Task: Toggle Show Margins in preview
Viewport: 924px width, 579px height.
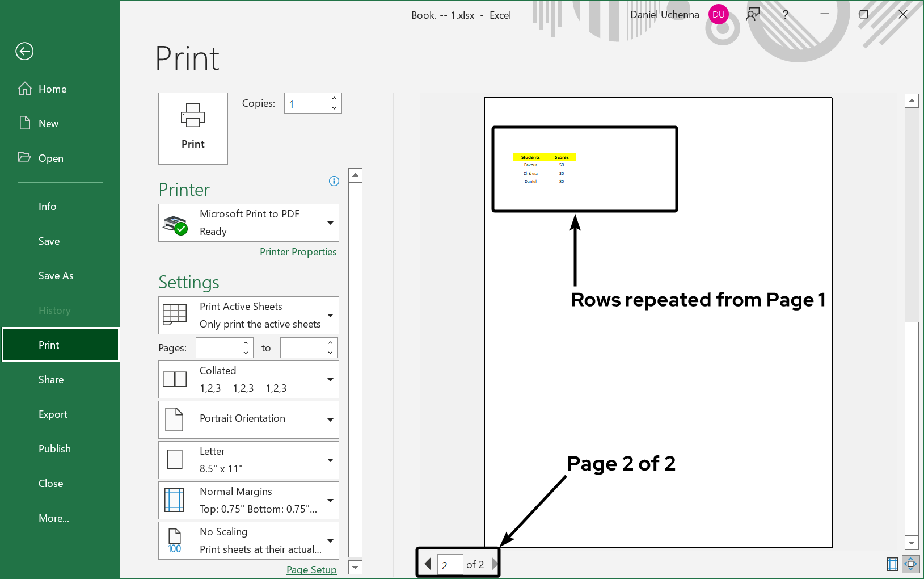Action: click(x=892, y=564)
